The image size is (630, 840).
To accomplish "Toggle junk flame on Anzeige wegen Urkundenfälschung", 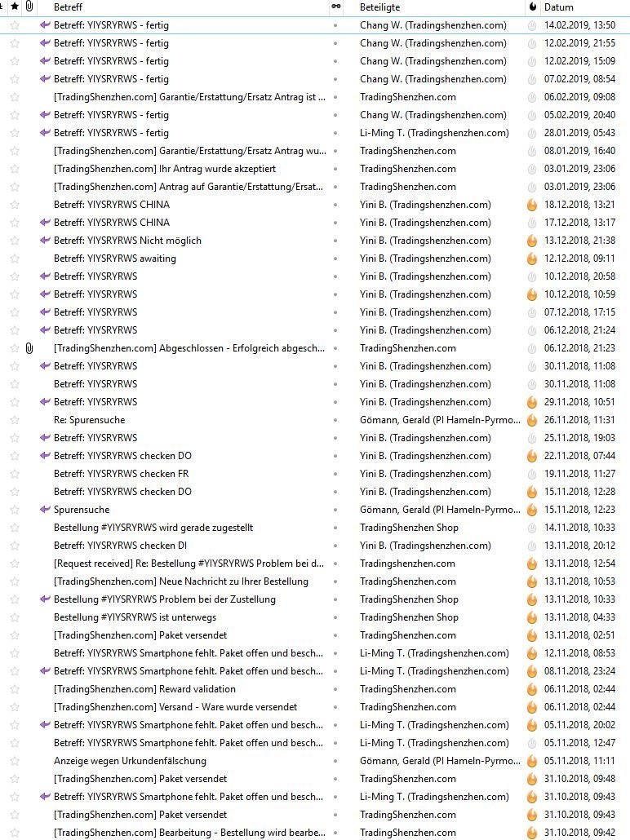I will (532, 761).
